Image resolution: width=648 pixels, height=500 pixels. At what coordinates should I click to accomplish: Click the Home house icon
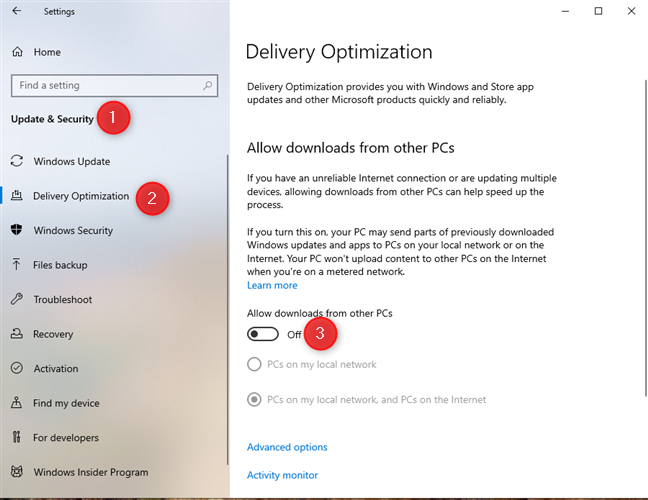pyautogui.click(x=17, y=52)
